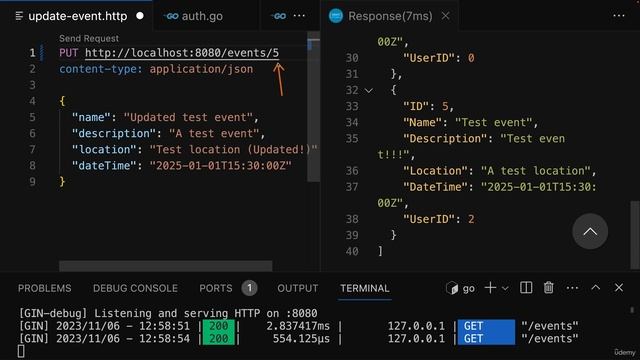This screenshot has height=360, width=640.
Task: Maximize the panel with the chevron up
Action: [596, 288]
